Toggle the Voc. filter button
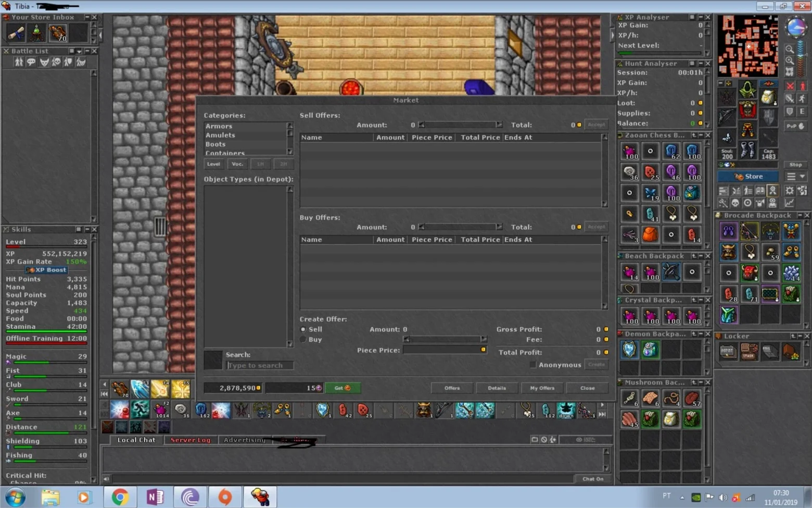The height and width of the screenshot is (508, 812). click(x=237, y=164)
